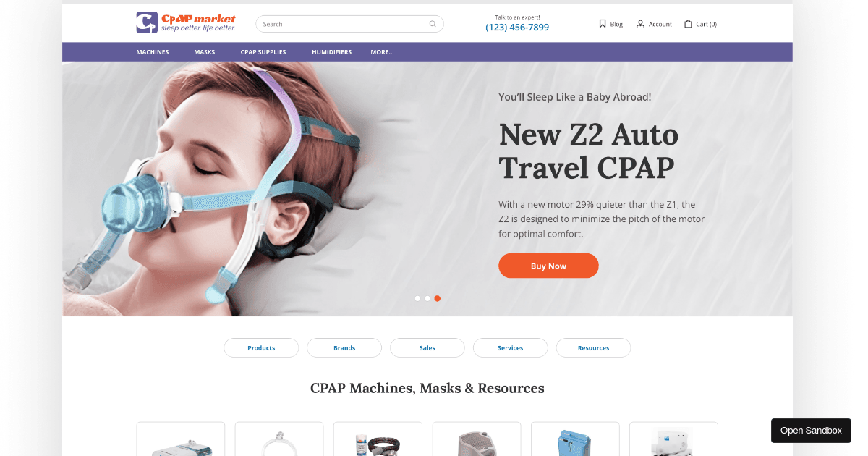868x456 pixels.
Task: Select the first carousel slide dot
Action: (417, 298)
